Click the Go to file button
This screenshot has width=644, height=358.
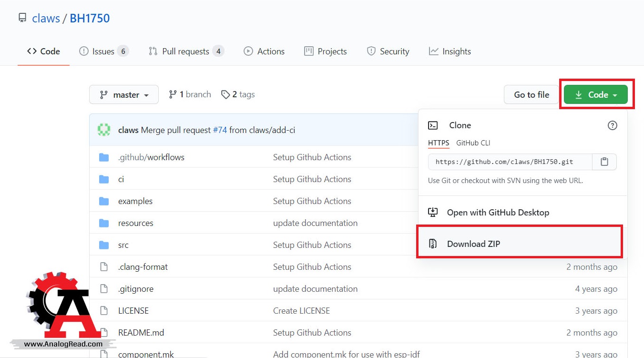pyautogui.click(x=532, y=95)
